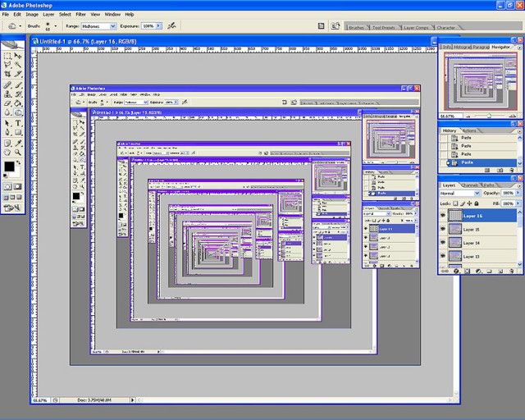
Task: Switch to the Histogram tab
Action: (462, 48)
